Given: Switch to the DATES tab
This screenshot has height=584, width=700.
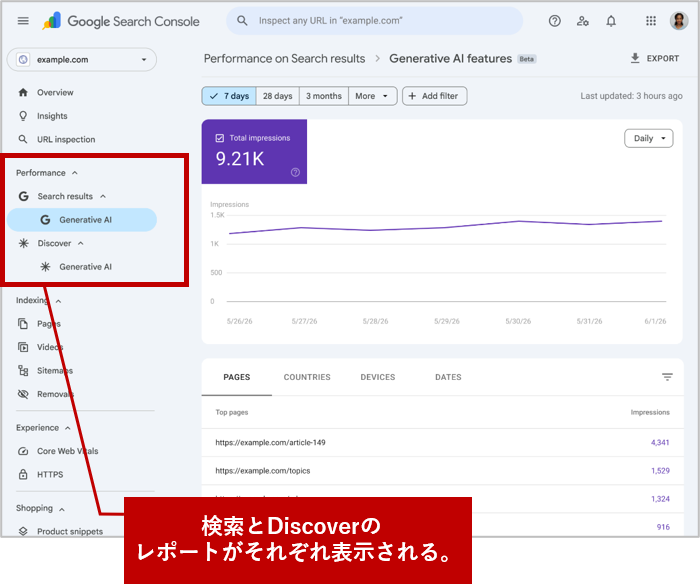Looking at the screenshot, I should pyautogui.click(x=448, y=377).
